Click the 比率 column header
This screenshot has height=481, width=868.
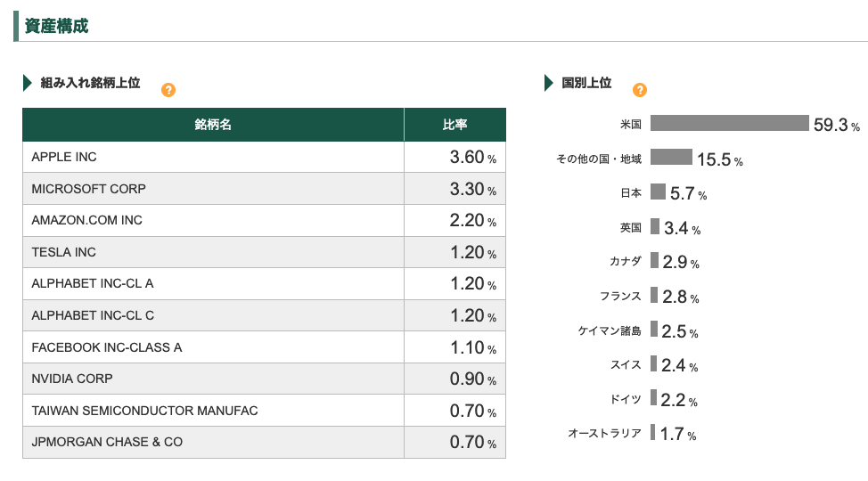coord(454,125)
